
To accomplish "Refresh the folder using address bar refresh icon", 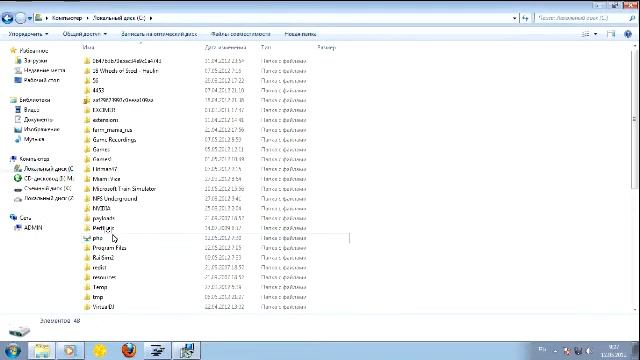I will (525, 18).
